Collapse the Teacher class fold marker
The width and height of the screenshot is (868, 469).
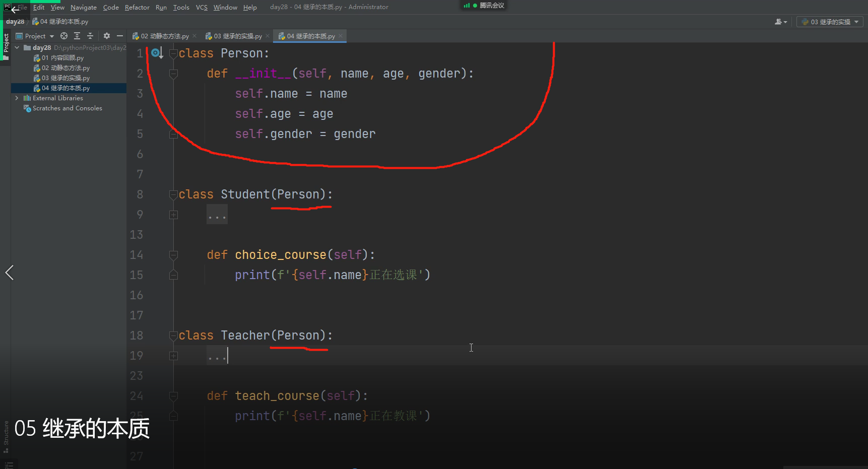173,336
